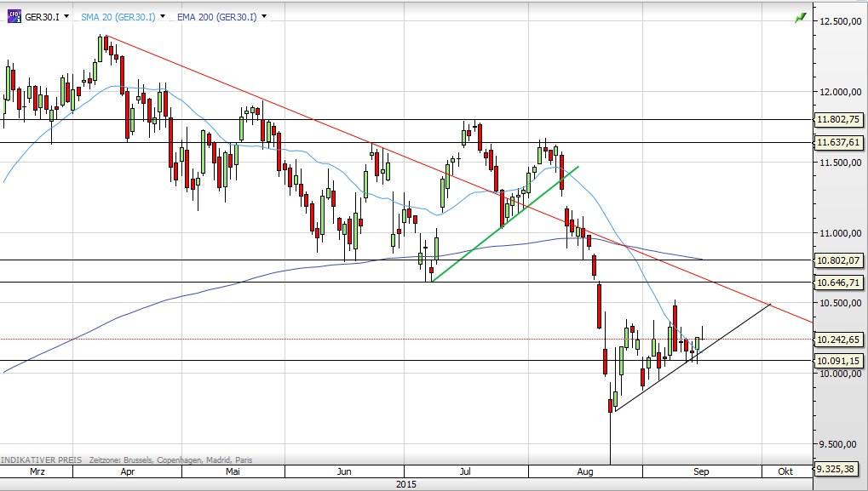Click the 10.091,15 price level tag
Screen dimensions: 868x491
[838, 361]
